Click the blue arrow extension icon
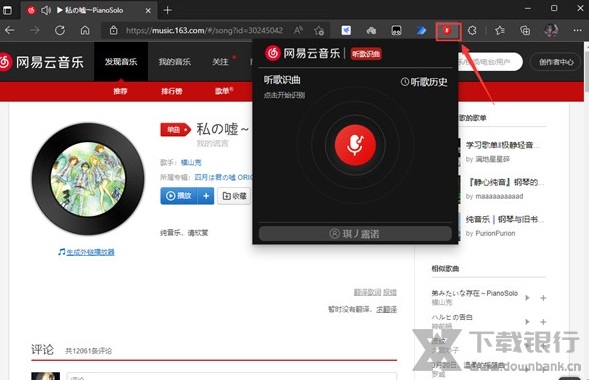The height and width of the screenshot is (380, 589). click(421, 30)
